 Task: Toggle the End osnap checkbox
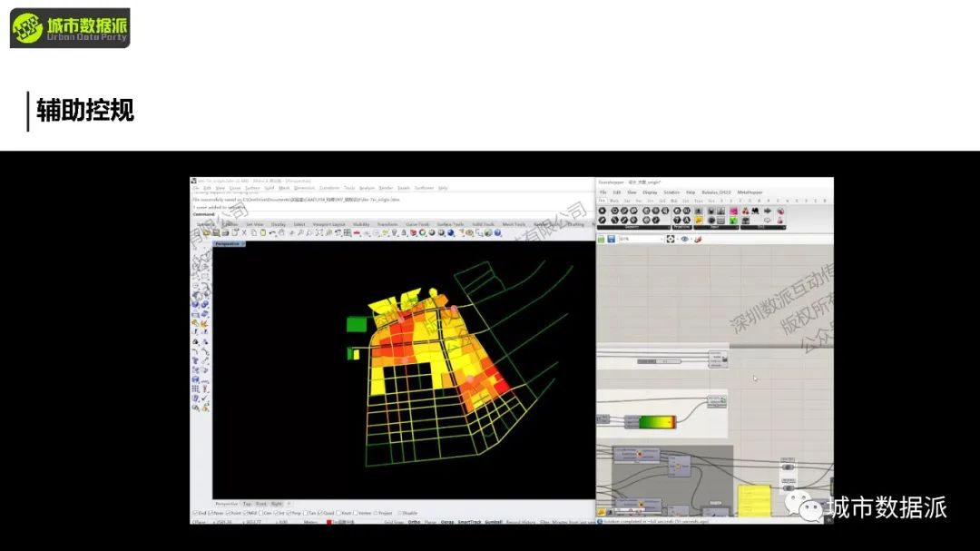(195, 513)
